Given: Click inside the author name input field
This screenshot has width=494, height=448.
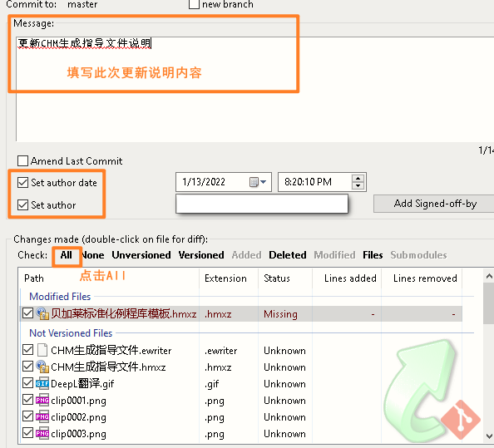Looking at the screenshot, I should tap(262, 204).
